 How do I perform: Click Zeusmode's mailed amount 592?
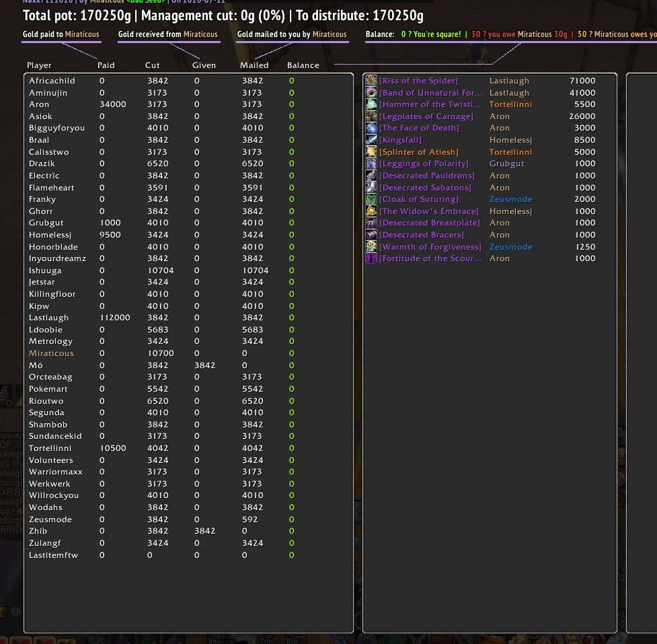pos(249,519)
